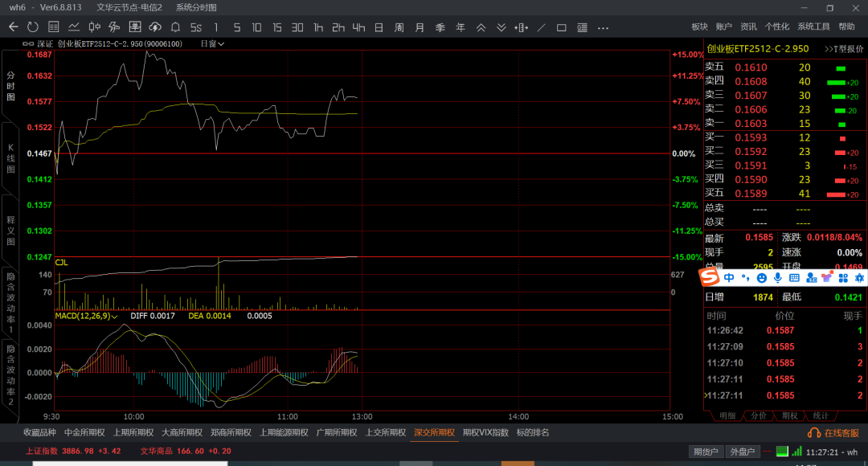The image size is (868, 466).
Task: Select the daily 日 period
Action: 379,27
